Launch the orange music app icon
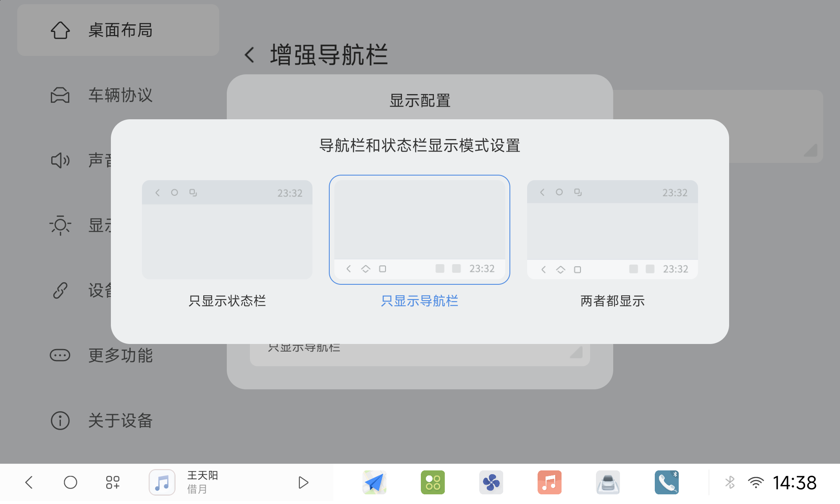 pyautogui.click(x=549, y=482)
